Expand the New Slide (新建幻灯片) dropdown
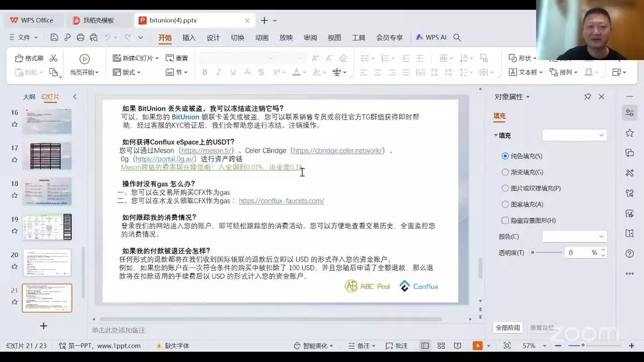644x362 pixels. point(157,58)
